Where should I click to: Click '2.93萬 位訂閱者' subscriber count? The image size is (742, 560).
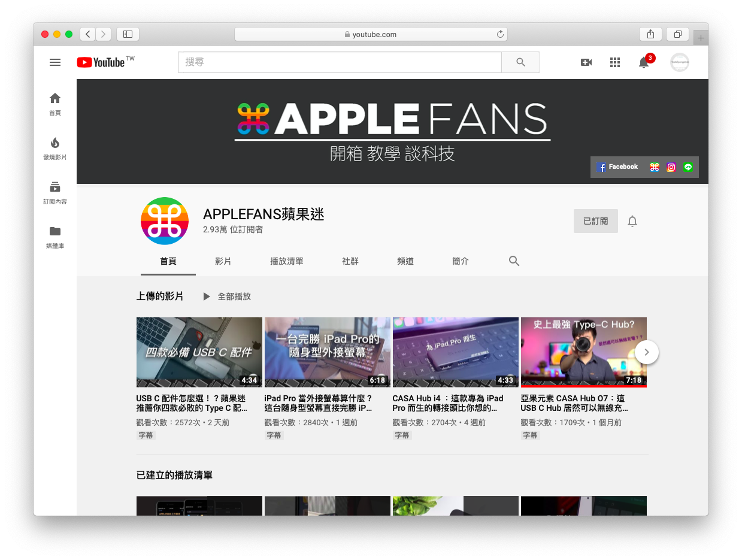click(x=233, y=229)
